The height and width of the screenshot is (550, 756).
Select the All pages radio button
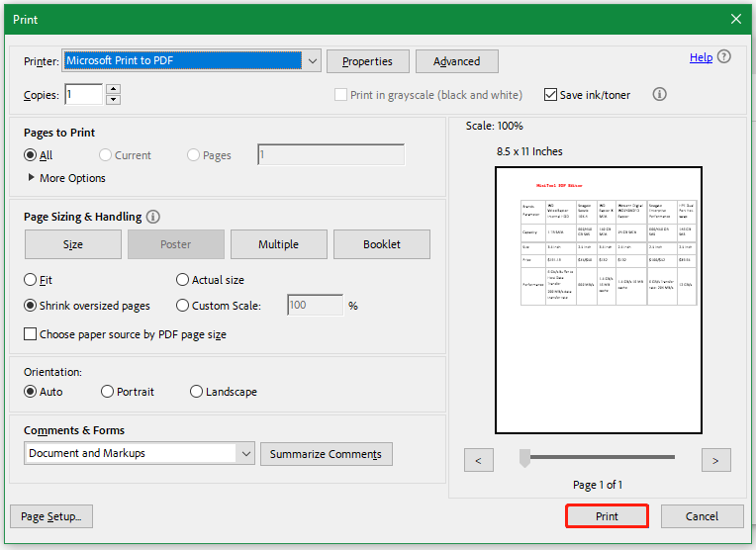coord(30,154)
